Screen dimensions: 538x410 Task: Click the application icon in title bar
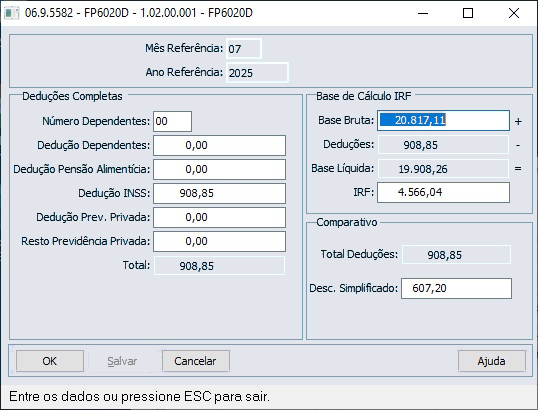[x=11, y=13]
